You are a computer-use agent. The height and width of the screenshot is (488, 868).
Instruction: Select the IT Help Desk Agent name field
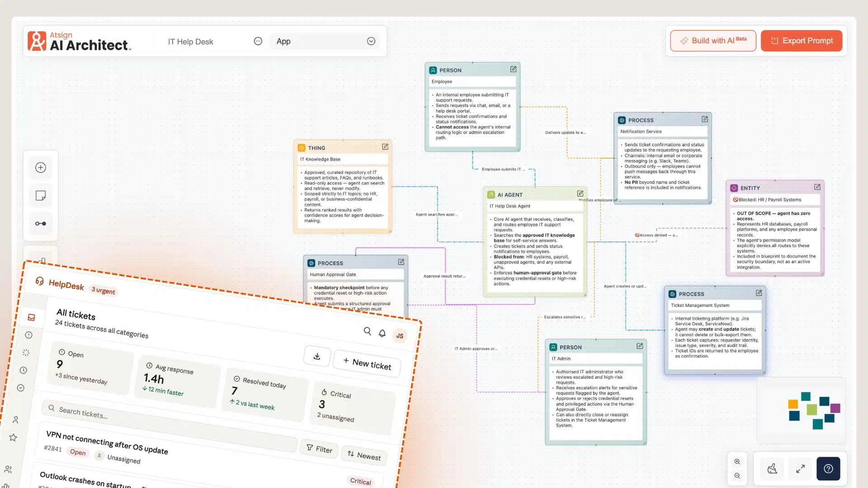coord(535,206)
